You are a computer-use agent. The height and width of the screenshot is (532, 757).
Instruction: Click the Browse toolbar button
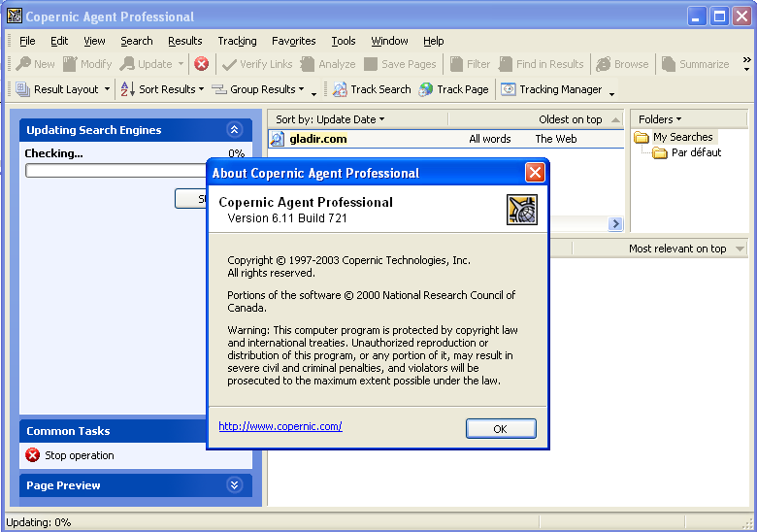[622, 64]
